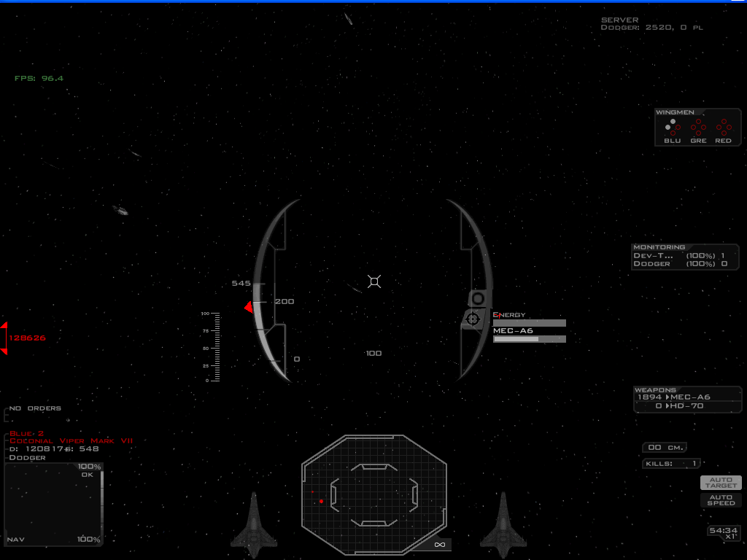Viewport: 747px width, 560px height.
Task: Select the crosshair lock icon beside Energy
Action: pyautogui.click(x=473, y=319)
